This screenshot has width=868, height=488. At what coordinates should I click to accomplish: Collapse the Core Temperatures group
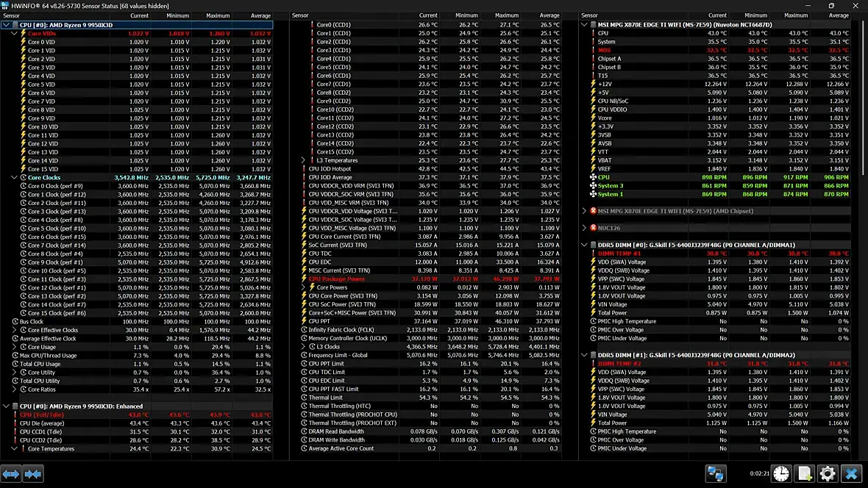coord(15,449)
